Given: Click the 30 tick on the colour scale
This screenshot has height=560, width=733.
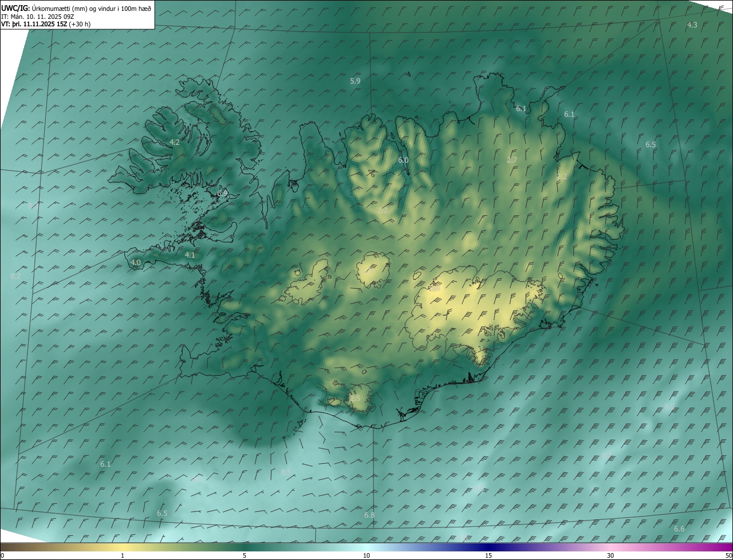Looking at the screenshot, I should (x=610, y=556).
